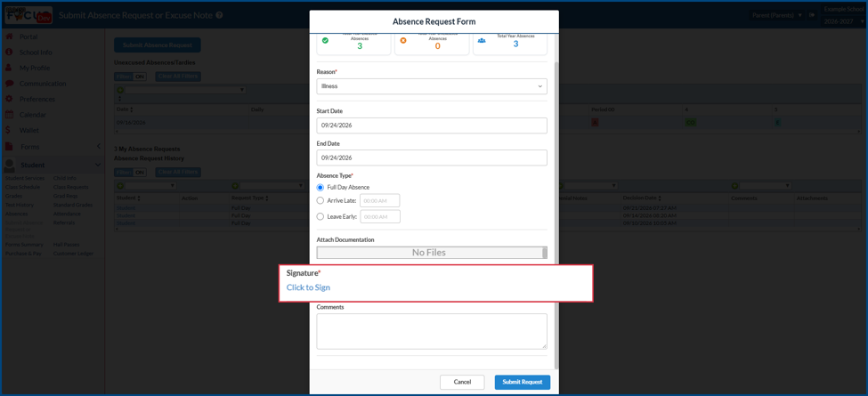The height and width of the screenshot is (396, 868).
Task: Click End Date field showing 09/24/2026
Action: [x=432, y=158]
